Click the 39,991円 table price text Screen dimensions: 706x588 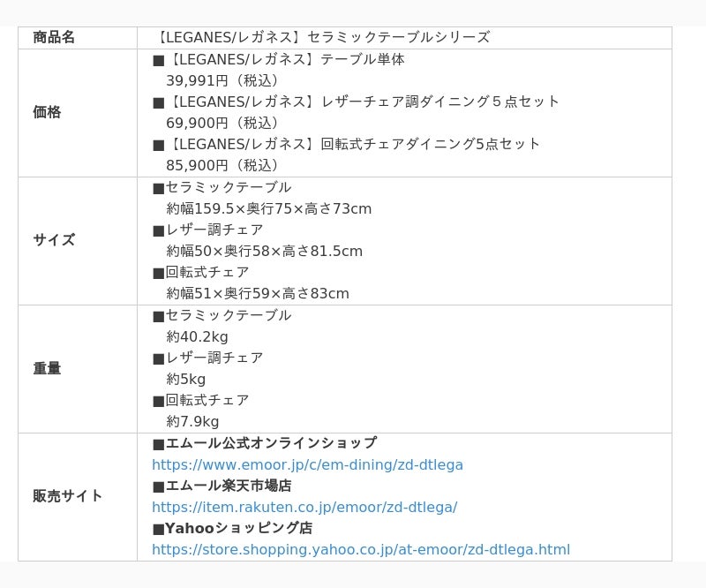[x=197, y=80]
